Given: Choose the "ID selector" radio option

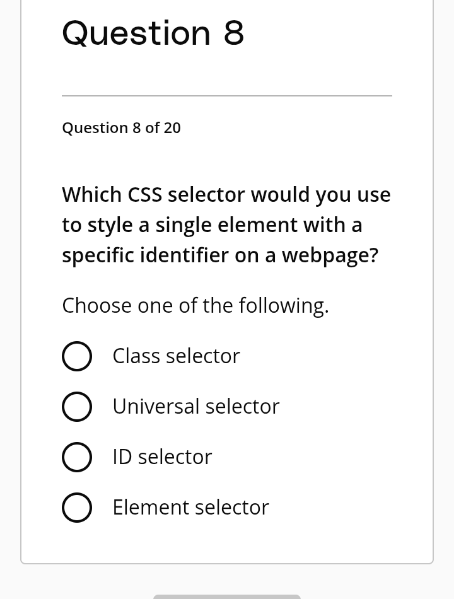Looking at the screenshot, I should 77,457.
